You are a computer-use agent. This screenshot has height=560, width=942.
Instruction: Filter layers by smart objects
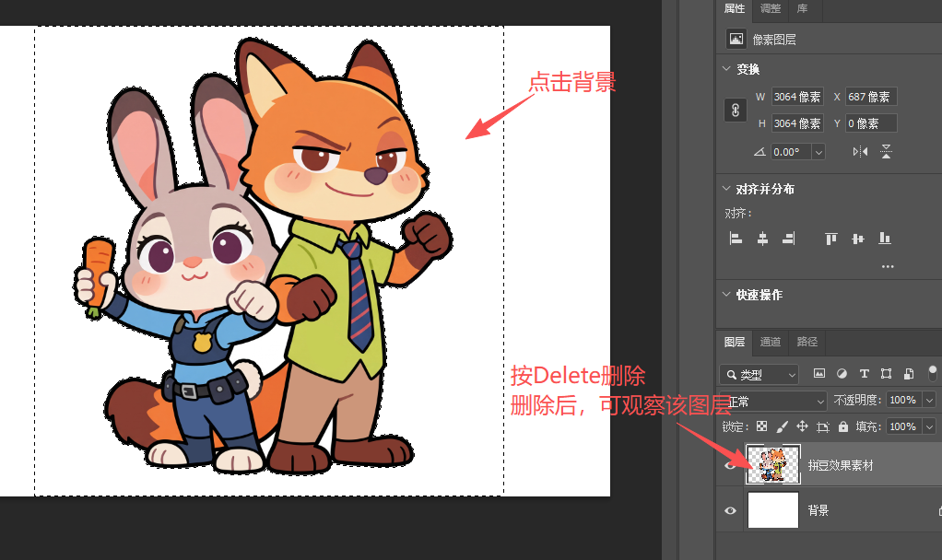click(x=909, y=373)
